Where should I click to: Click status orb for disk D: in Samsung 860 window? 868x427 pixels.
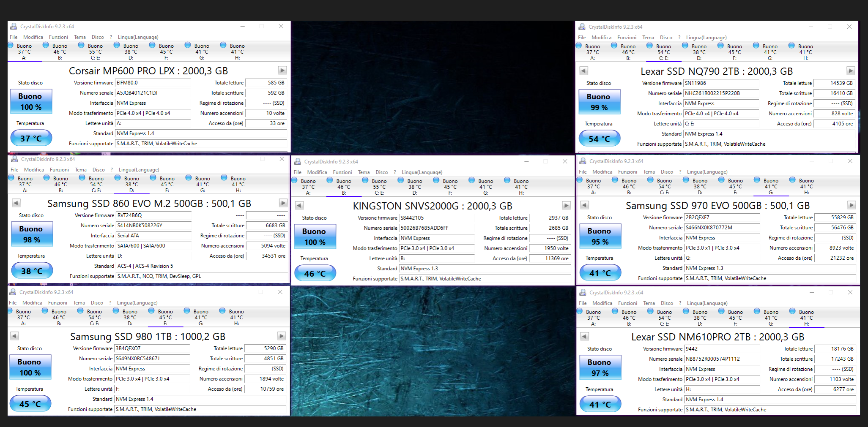click(x=118, y=178)
